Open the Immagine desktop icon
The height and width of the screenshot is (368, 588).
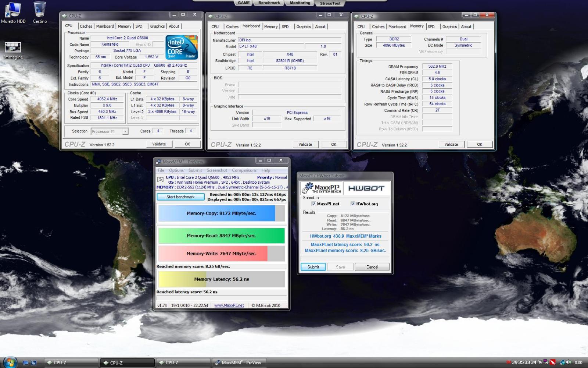(13, 50)
